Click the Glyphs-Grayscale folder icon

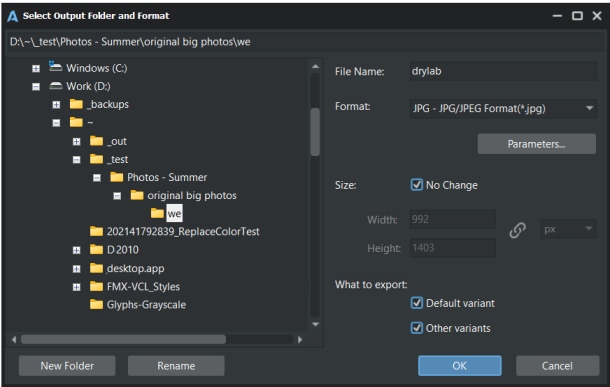96,304
